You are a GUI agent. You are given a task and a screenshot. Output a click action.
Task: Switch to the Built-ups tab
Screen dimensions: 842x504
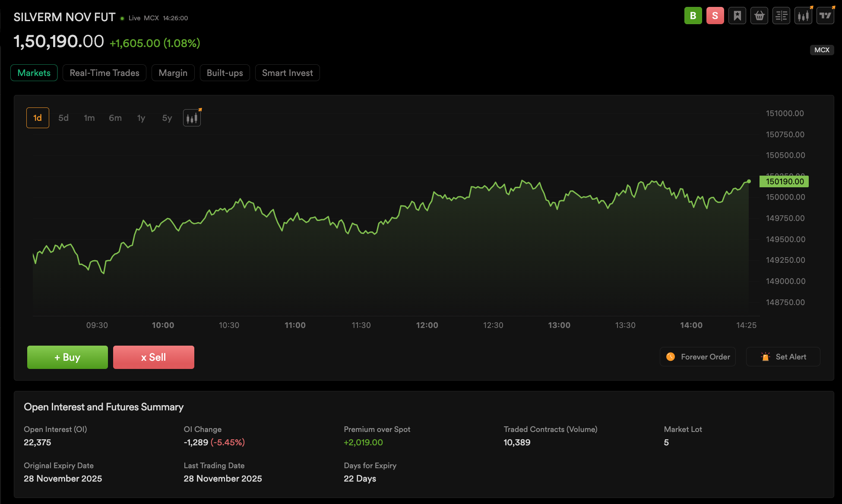(225, 73)
